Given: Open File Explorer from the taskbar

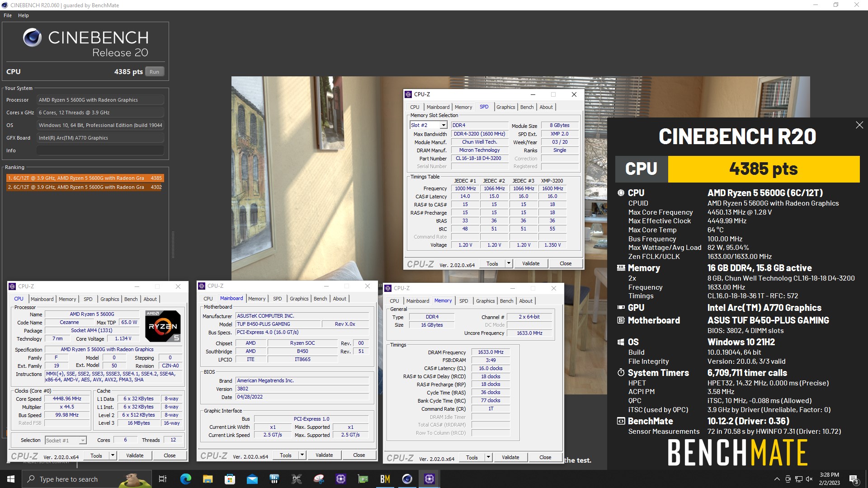Looking at the screenshot, I should [208, 479].
